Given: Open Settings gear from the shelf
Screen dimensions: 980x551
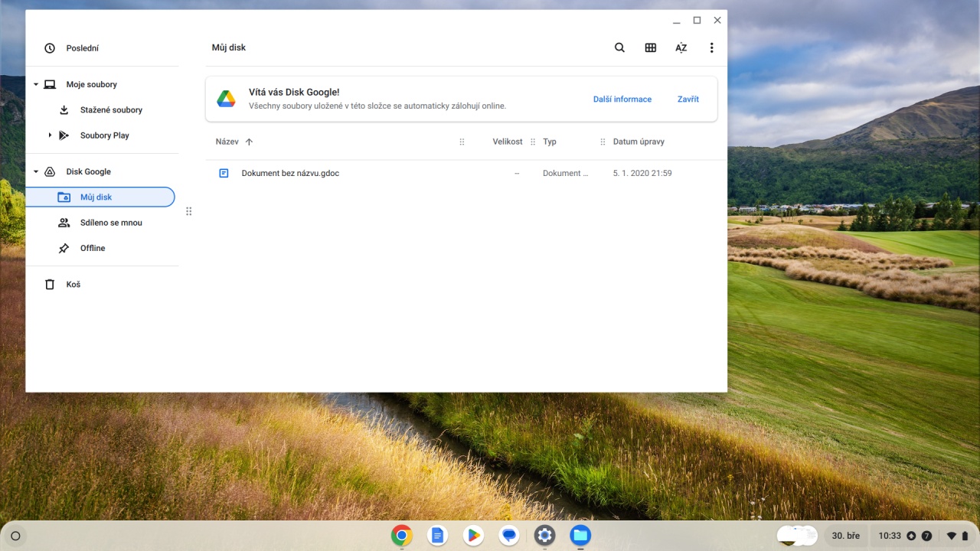Looking at the screenshot, I should tap(544, 535).
